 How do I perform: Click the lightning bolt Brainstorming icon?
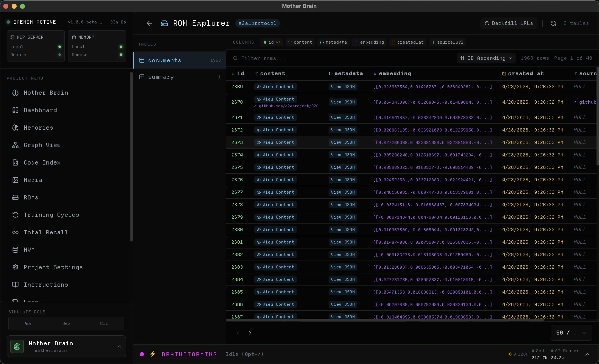point(153,354)
